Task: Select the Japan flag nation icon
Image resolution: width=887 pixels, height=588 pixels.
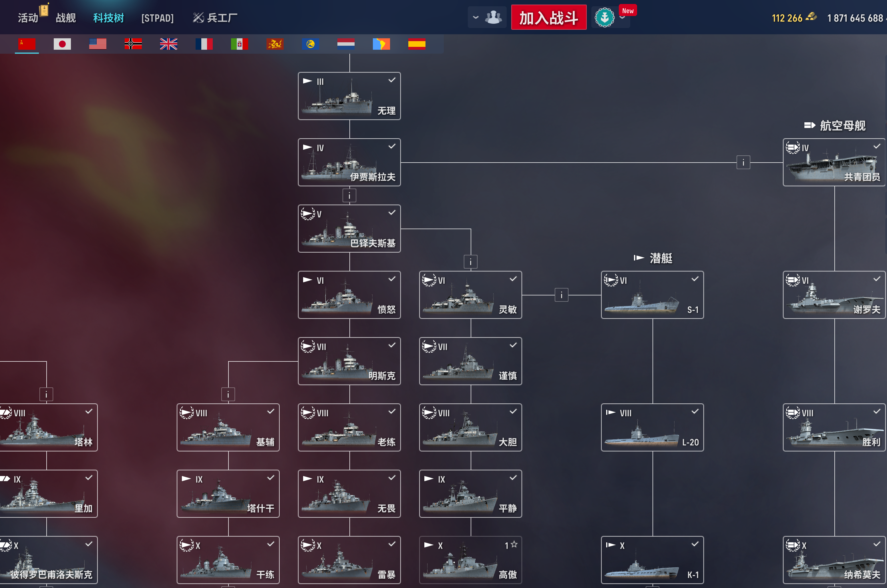Action: click(x=62, y=44)
